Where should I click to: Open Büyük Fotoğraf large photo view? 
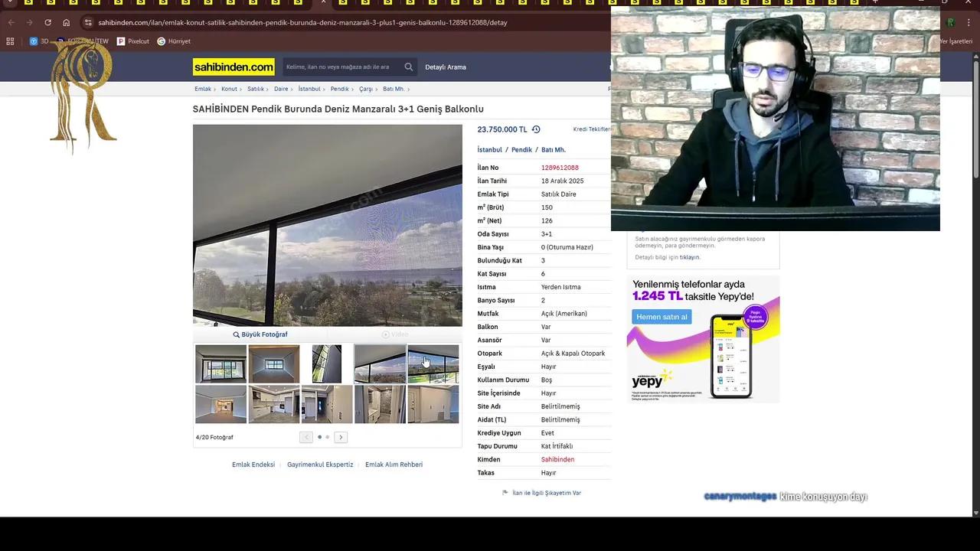tap(260, 334)
